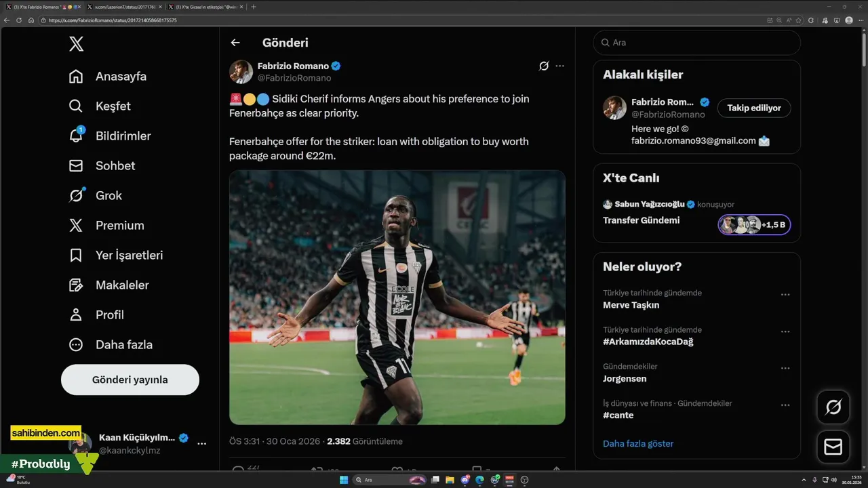The height and width of the screenshot is (488, 868).
Task: Open the #cante trend
Action: pyautogui.click(x=618, y=415)
